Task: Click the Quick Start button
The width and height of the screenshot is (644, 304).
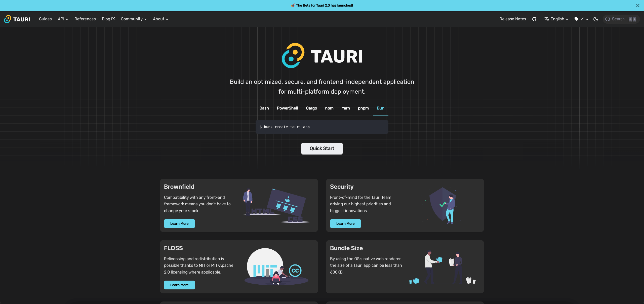Action: coord(322,148)
